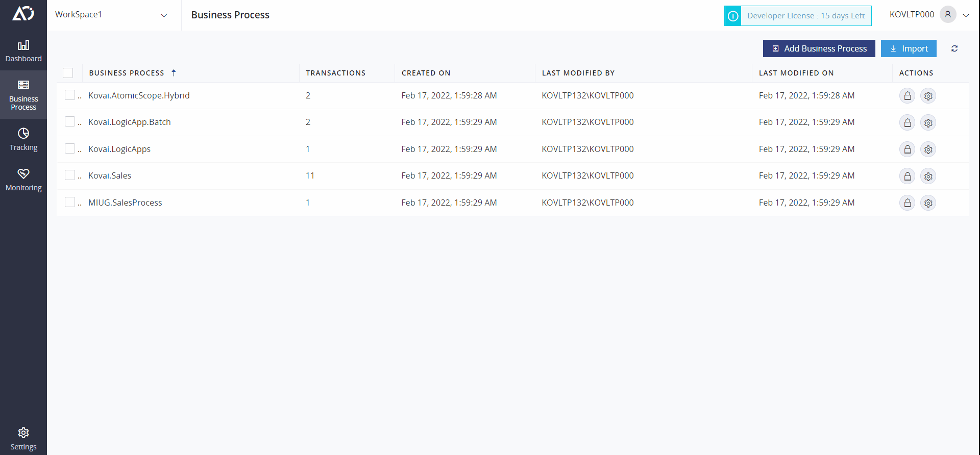This screenshot has height=455, width=980.
Task: Open the KOVLTP000 user menu chevron
Action: click(966, 15)
